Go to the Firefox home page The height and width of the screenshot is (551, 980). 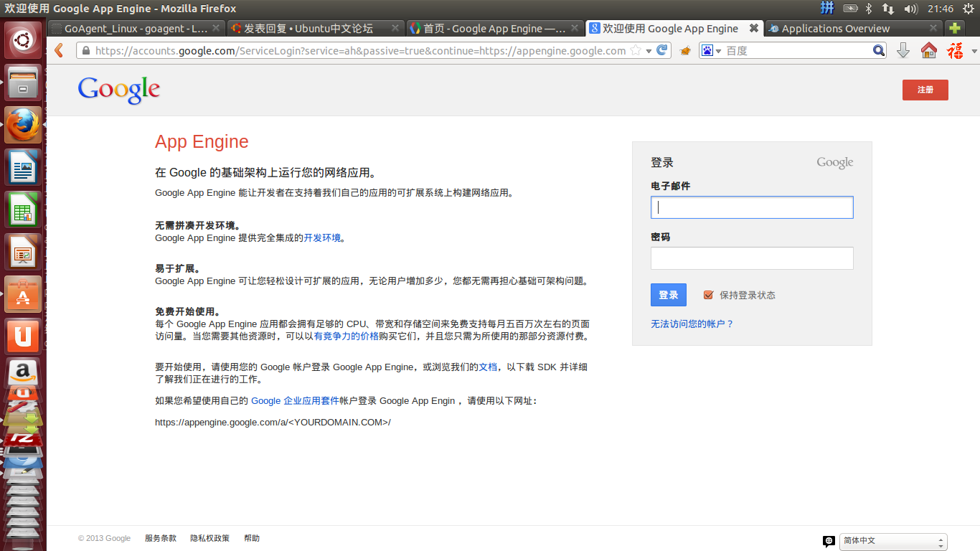coord(929,51)
